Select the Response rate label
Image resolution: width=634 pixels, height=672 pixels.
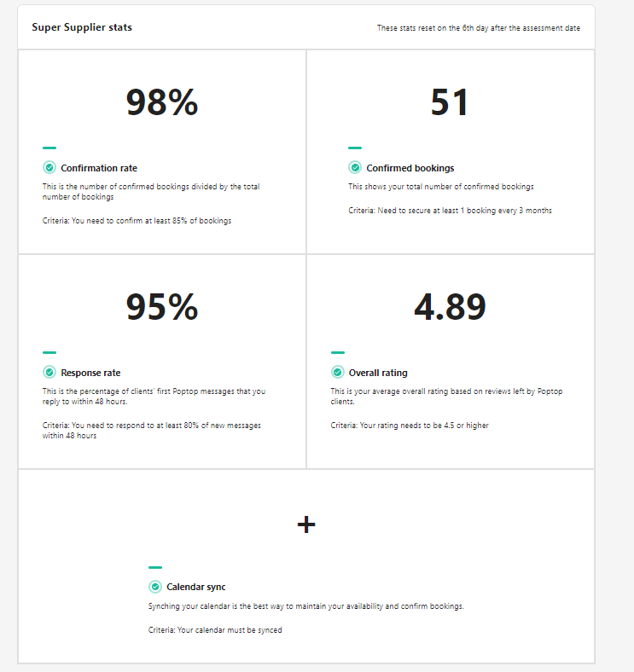click(x=90, y=373)
